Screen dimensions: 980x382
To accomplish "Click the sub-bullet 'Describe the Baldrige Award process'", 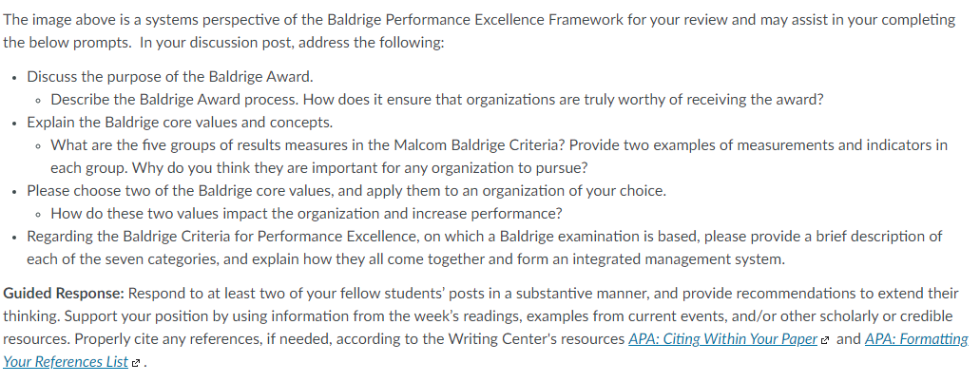I will coord(437,100).
